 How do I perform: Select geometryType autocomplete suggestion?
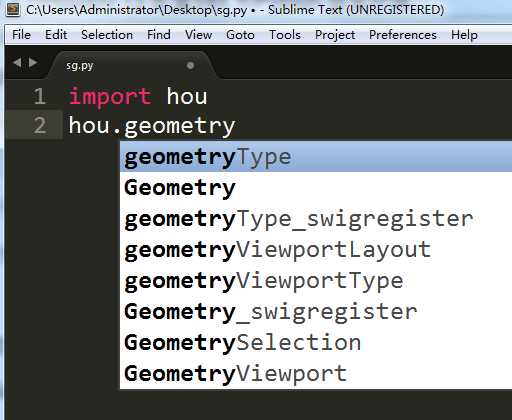coord(316,157)
